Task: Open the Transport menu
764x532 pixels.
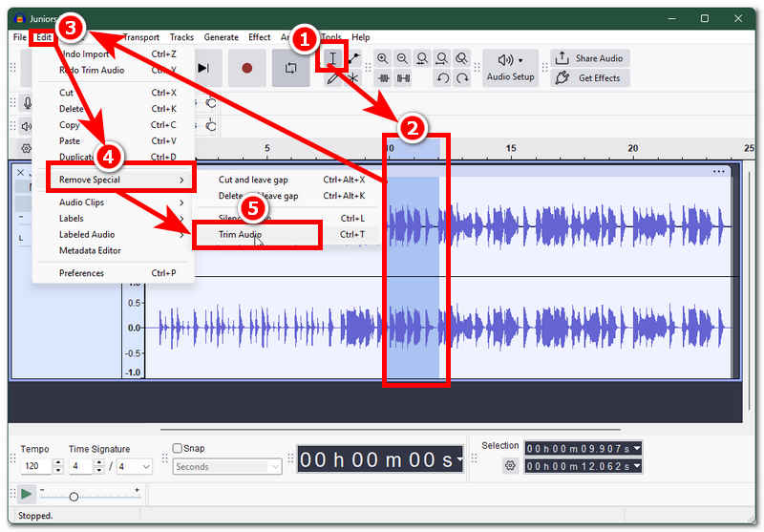Action: tap(140, 37)
